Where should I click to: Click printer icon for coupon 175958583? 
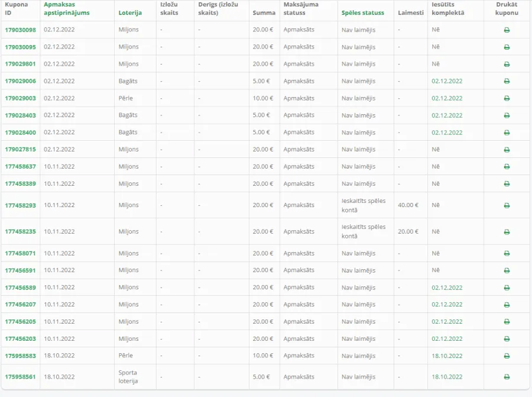tap(507, 356)
